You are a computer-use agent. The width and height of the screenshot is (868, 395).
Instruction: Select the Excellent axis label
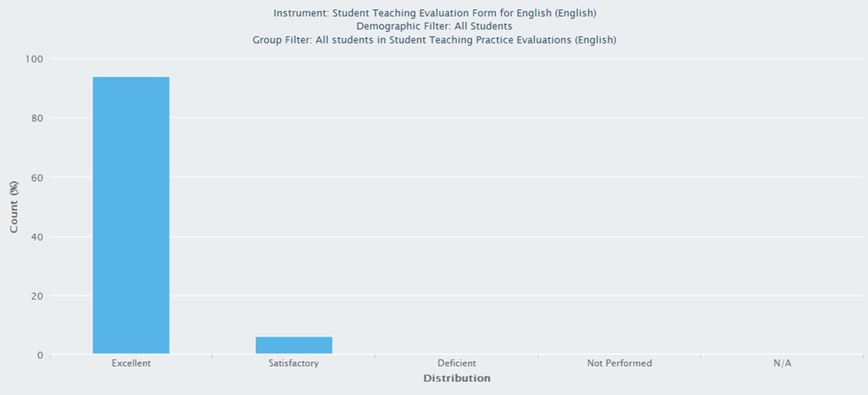131,364
